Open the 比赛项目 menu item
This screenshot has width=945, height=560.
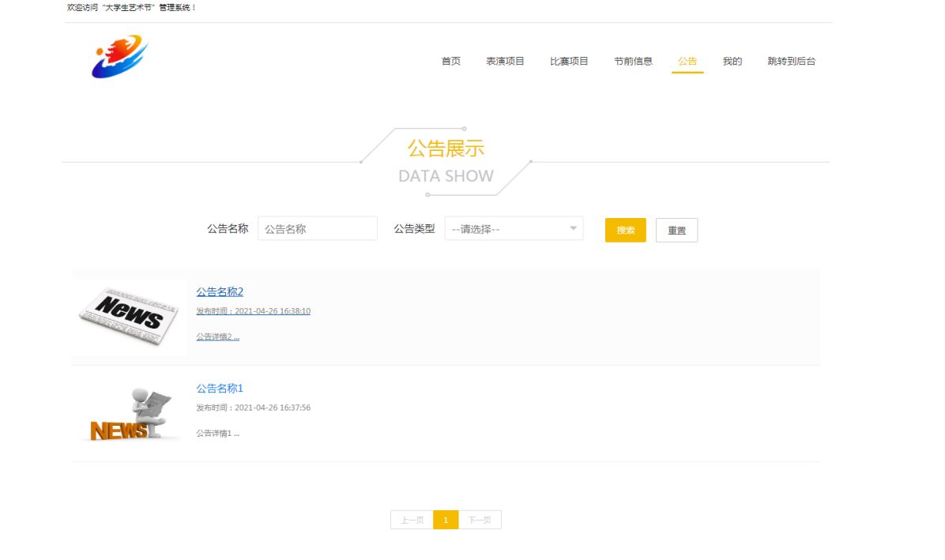pyautogui.click(x=569, y=61)
